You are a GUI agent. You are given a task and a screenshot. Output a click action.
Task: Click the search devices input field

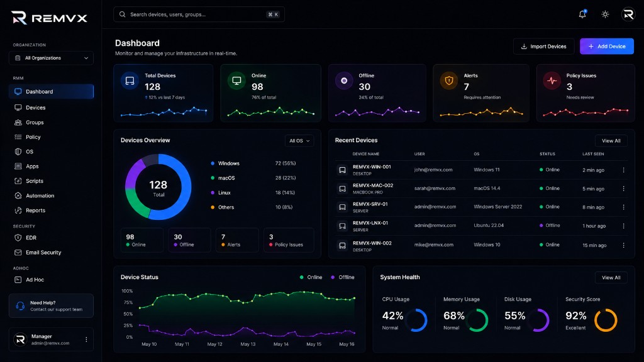pos(199,14)
